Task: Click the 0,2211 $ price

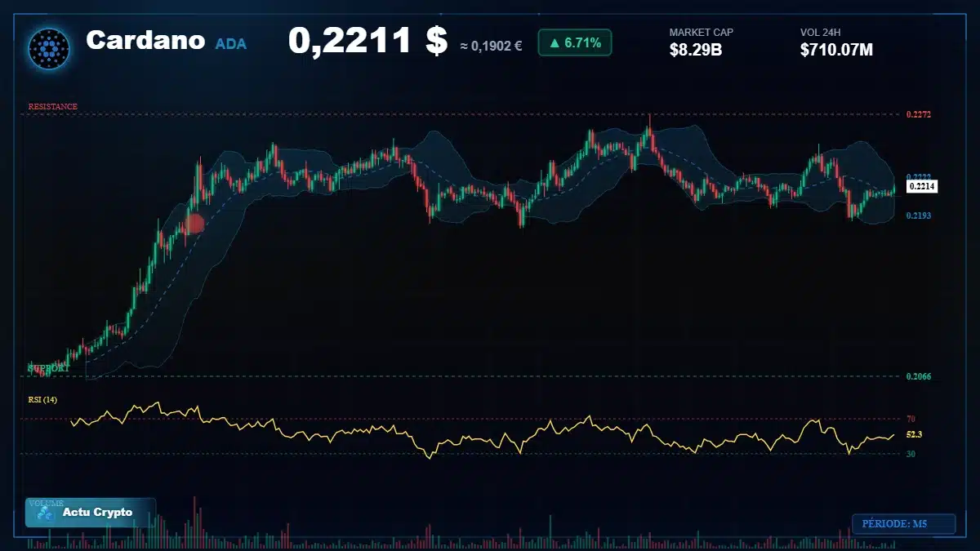Action: click(367, 41)
